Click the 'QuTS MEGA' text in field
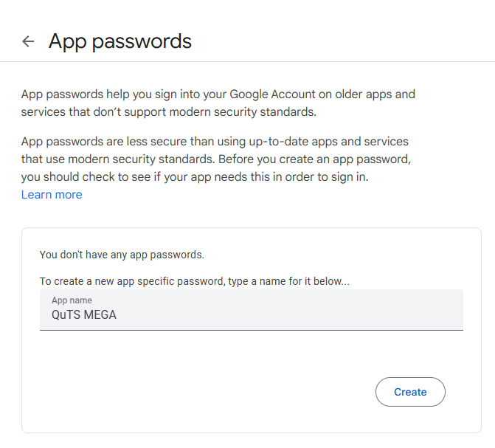 pos(84,315)
